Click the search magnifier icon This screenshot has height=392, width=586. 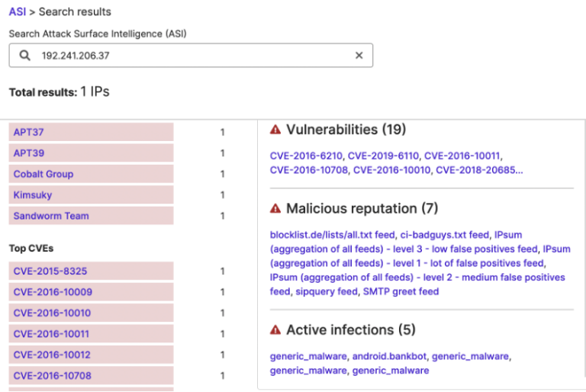click(x=25, y=56)
